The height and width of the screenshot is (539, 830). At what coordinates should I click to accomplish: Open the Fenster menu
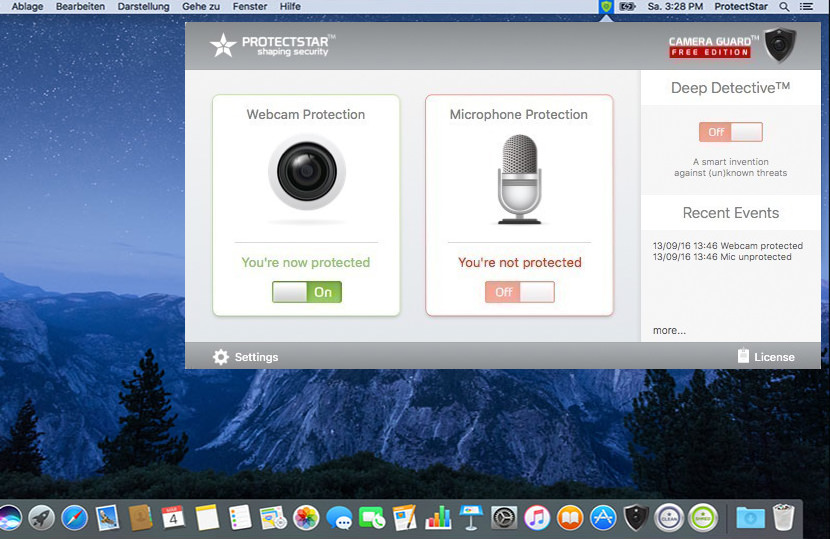pos(250,6)
